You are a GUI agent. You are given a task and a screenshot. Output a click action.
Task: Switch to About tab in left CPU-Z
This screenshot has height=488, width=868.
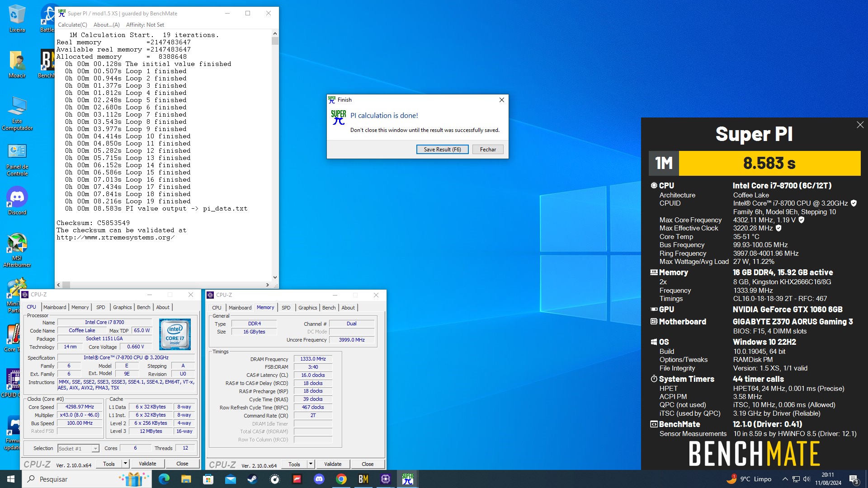163,307
